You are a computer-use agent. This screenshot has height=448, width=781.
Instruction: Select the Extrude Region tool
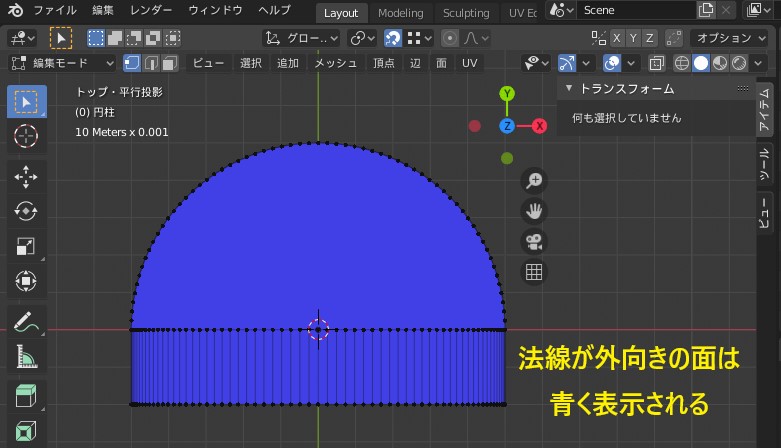point(26,432)
